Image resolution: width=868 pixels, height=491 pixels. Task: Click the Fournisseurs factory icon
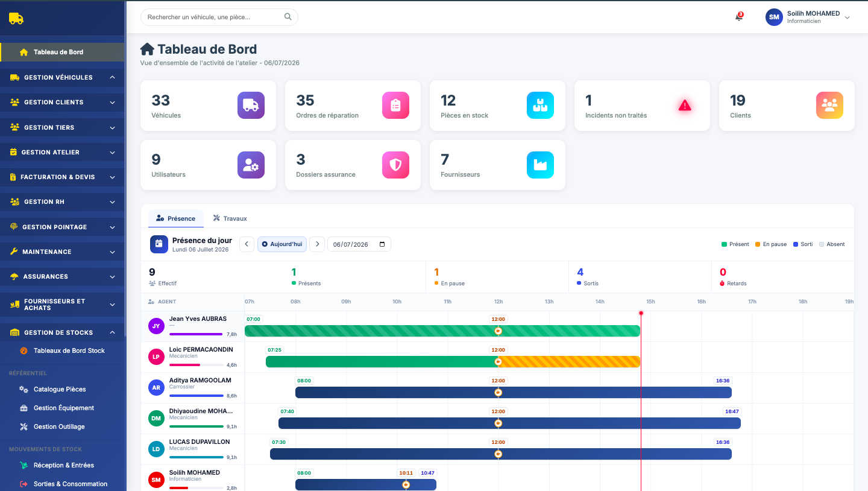tap(540, 165)
